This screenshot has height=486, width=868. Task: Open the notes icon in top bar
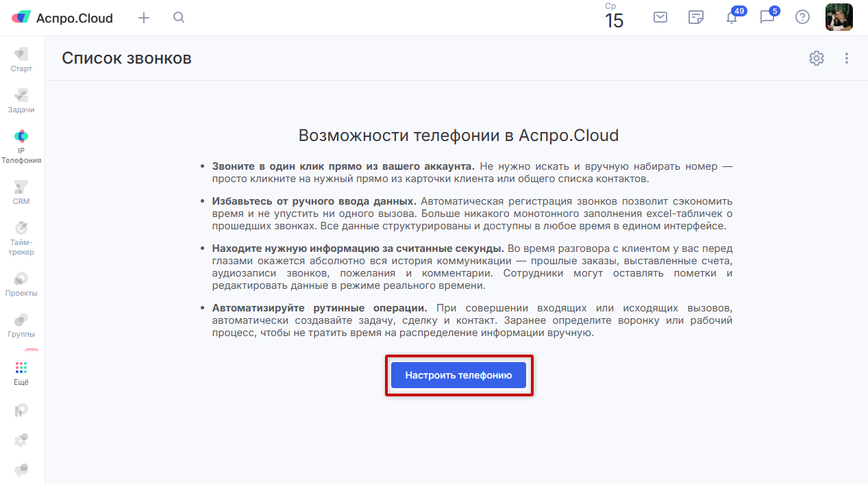coord(696,18)
